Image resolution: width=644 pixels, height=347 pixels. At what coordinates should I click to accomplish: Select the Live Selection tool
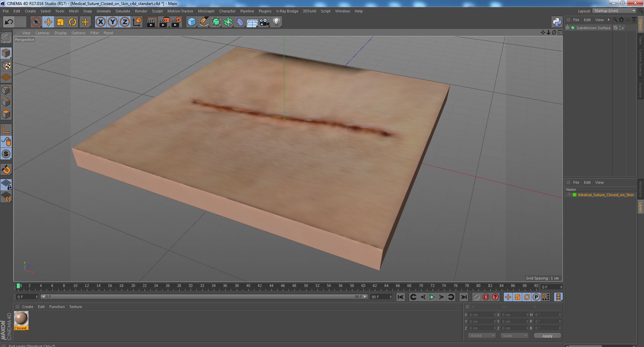point(36,22)
